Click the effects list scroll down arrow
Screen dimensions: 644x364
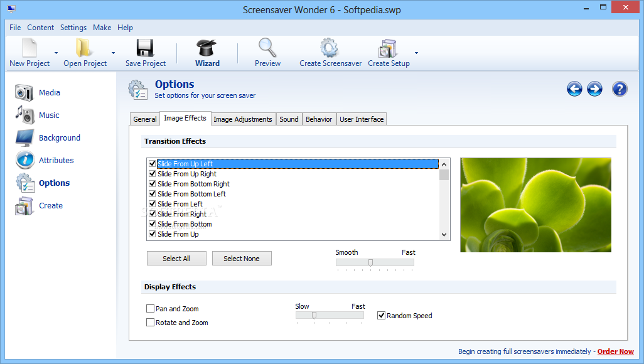click(444, 235)
